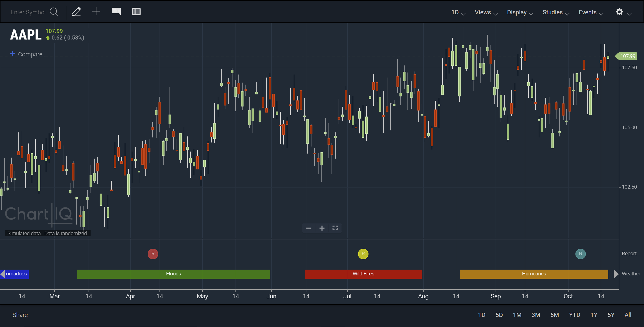Expand the 1D periodicity dropdown

pyautogui.click(x=458, y=12)
